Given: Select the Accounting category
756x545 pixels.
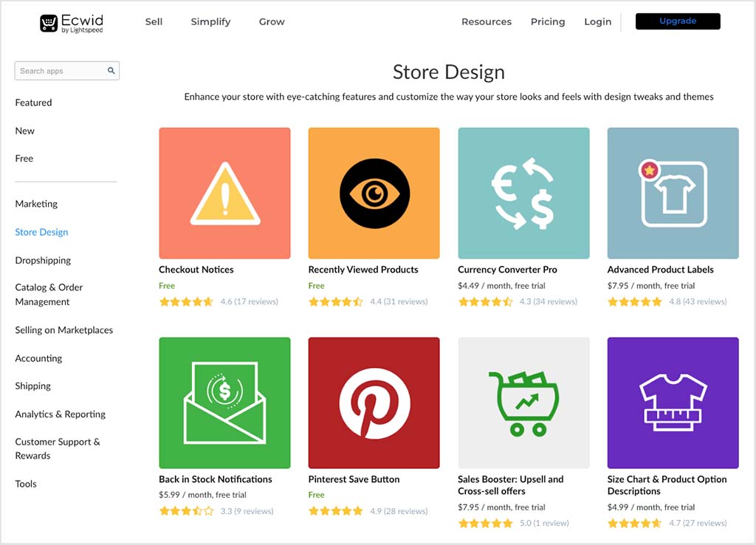Looking at the screenshot, I should [x=38, y=358].
